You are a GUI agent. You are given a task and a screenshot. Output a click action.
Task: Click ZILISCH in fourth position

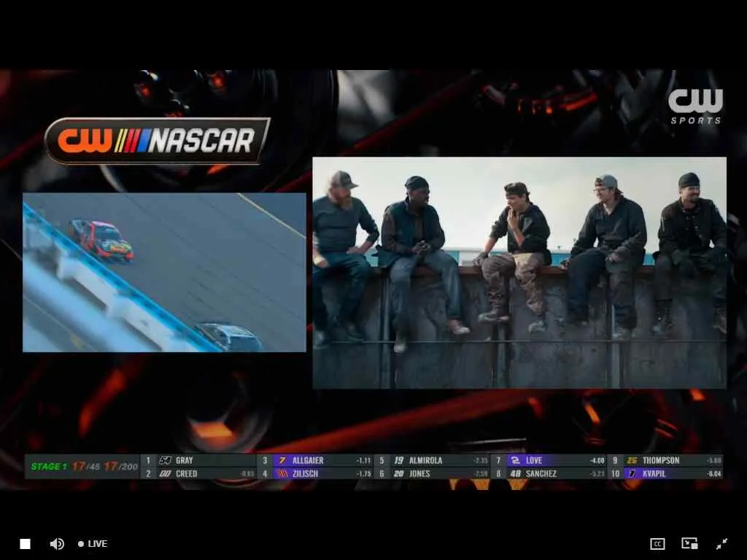pyautogui.click(x=315, y=474)
